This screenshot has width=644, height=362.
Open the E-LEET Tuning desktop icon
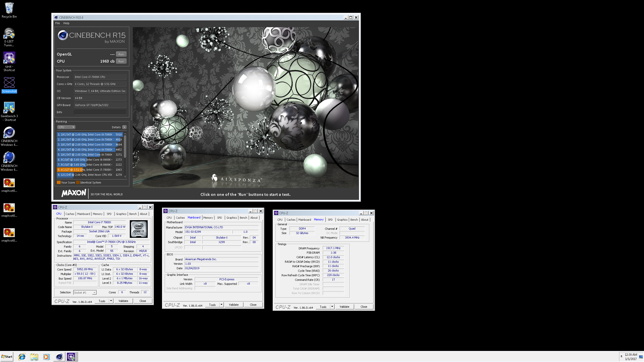coord(9,37)
